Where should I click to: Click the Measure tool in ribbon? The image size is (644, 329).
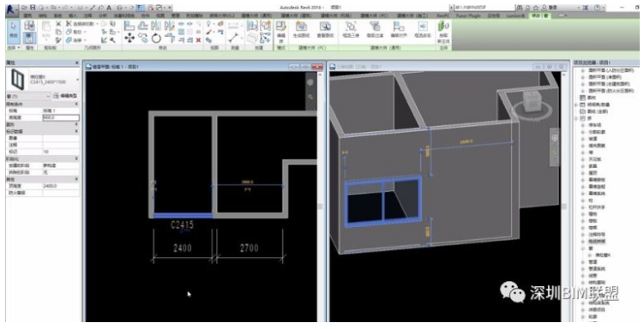pyautogui.click(x=233, y=38)
